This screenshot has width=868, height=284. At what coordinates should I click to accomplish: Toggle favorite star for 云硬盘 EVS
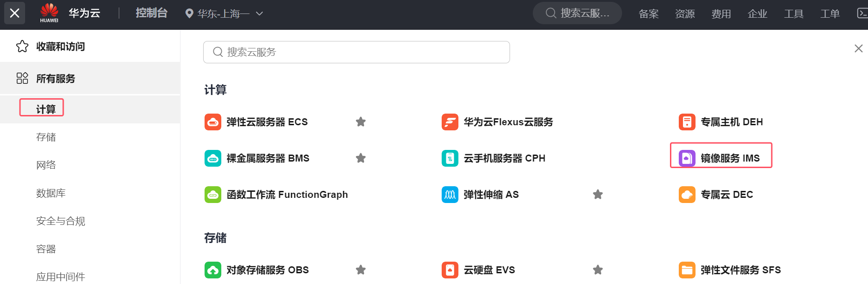point(598,270)
